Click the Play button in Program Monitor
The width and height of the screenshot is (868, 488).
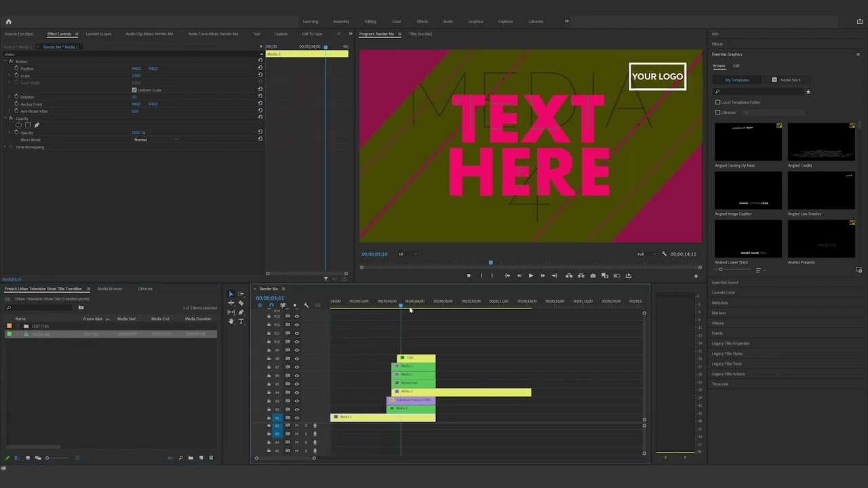(x=530, y=276)
